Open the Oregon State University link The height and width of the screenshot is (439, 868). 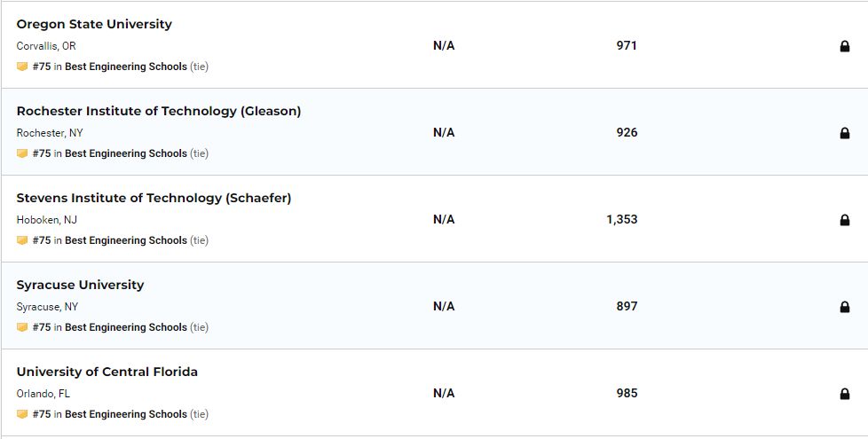(x=94, y=24)
